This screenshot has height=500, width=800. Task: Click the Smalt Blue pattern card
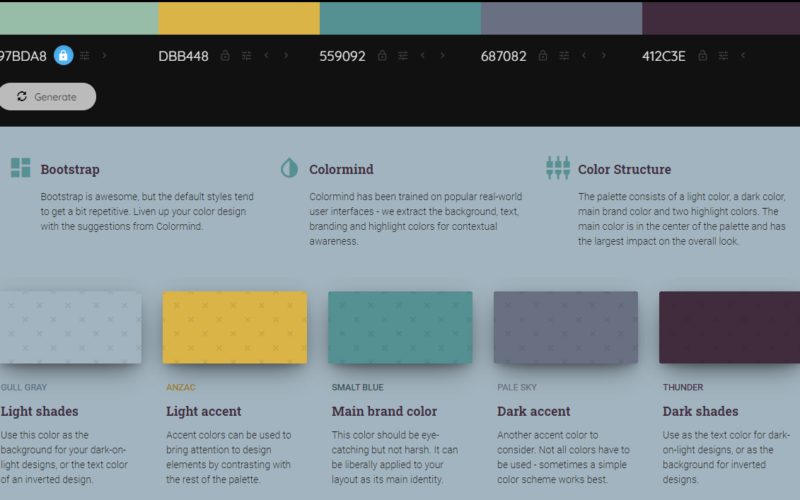click(400, 327)
